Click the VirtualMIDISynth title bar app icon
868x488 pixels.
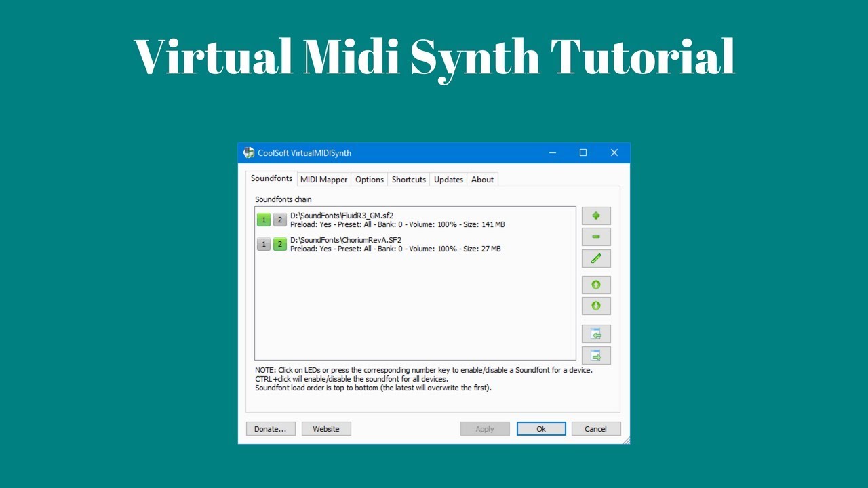pyautogui.click(x=249, y=152)
